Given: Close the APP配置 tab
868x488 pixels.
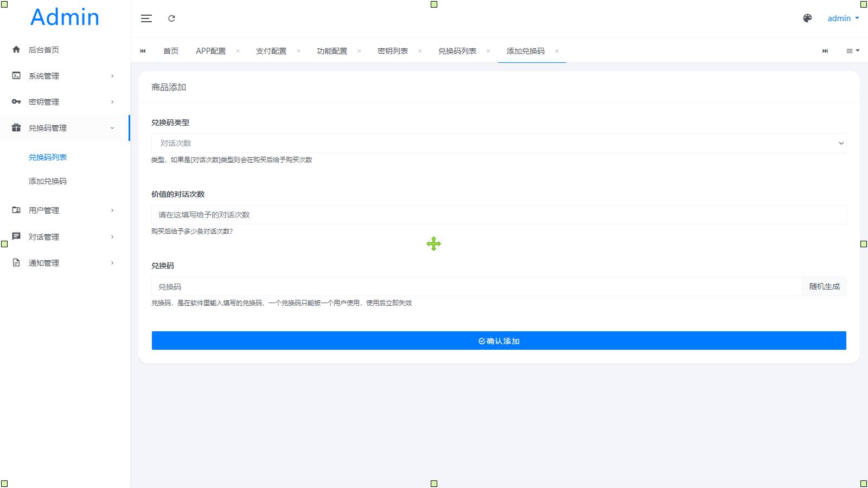Looking at the screenshot, I should pos(238,51).
